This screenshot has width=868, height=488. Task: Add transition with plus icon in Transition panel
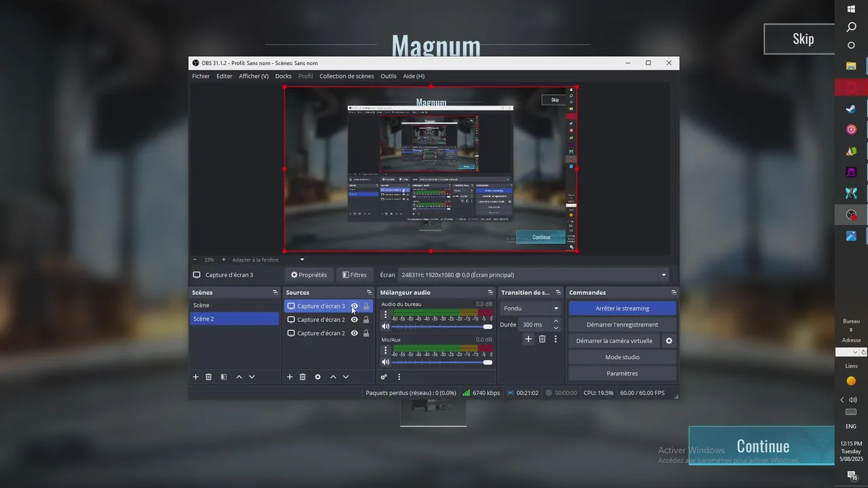[528, 339]
